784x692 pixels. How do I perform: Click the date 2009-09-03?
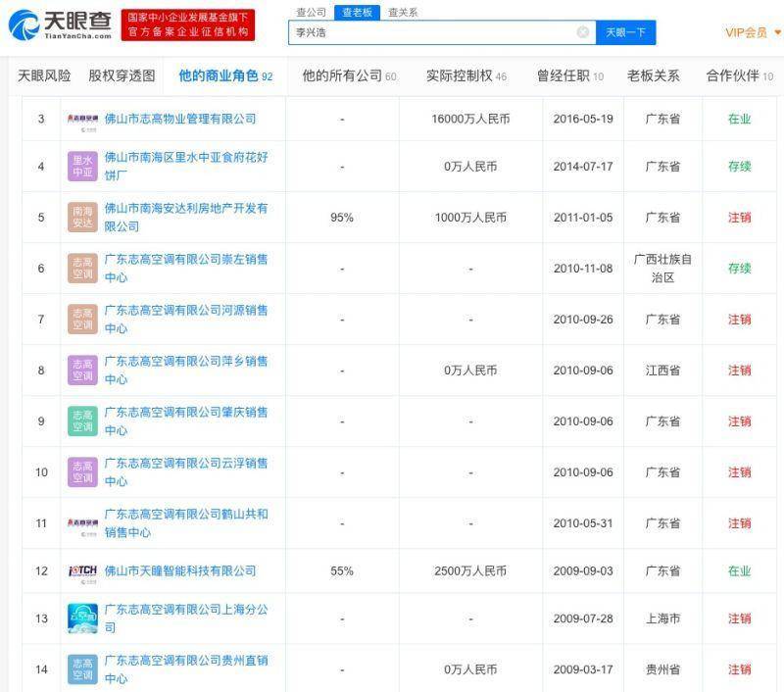583,571
